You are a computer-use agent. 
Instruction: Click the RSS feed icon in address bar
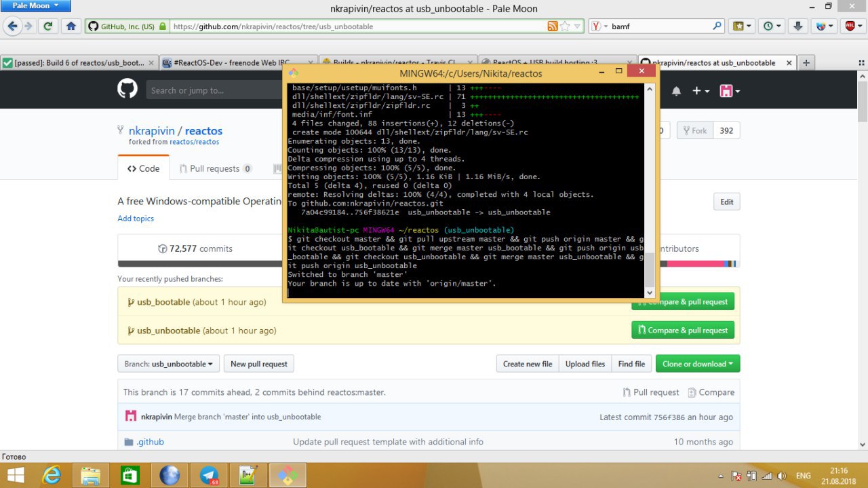click(x=553, y=26)
